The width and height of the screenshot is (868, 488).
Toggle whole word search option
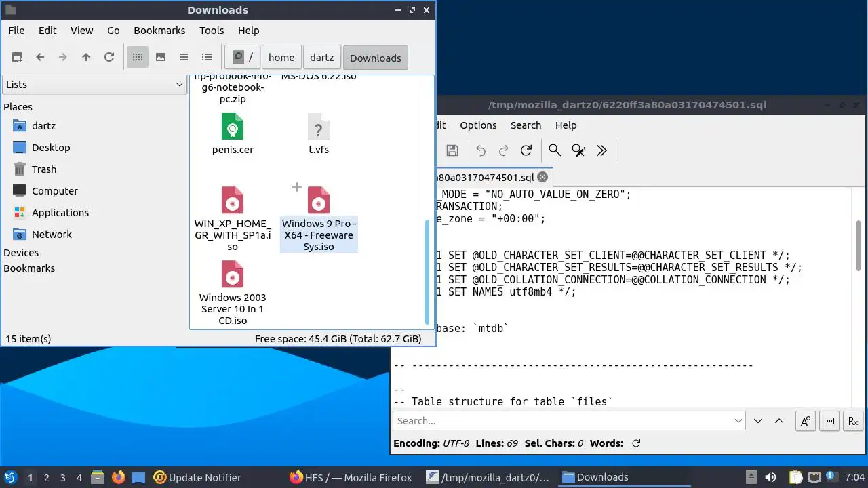point(829,421)
